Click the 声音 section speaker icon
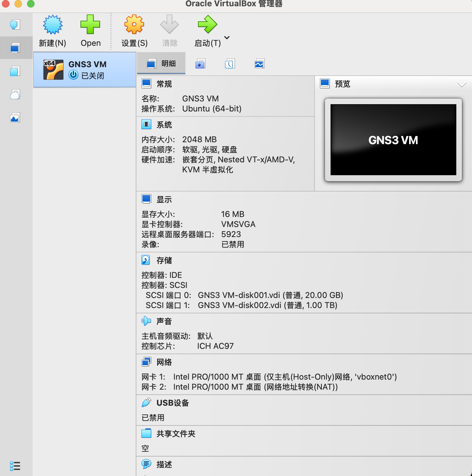472x476 pixels. [x=146, y=321]
